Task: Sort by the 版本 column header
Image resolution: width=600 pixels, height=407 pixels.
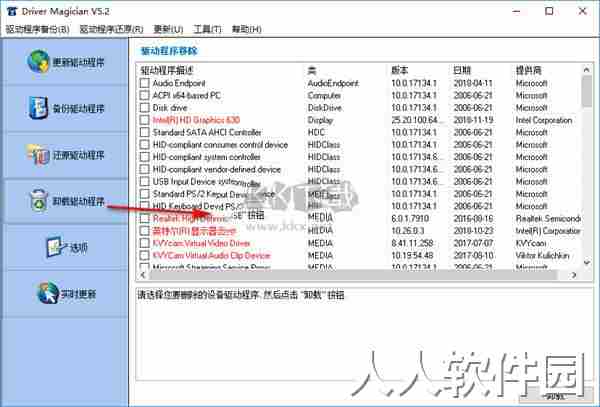Action: click(x=399, y=70)
